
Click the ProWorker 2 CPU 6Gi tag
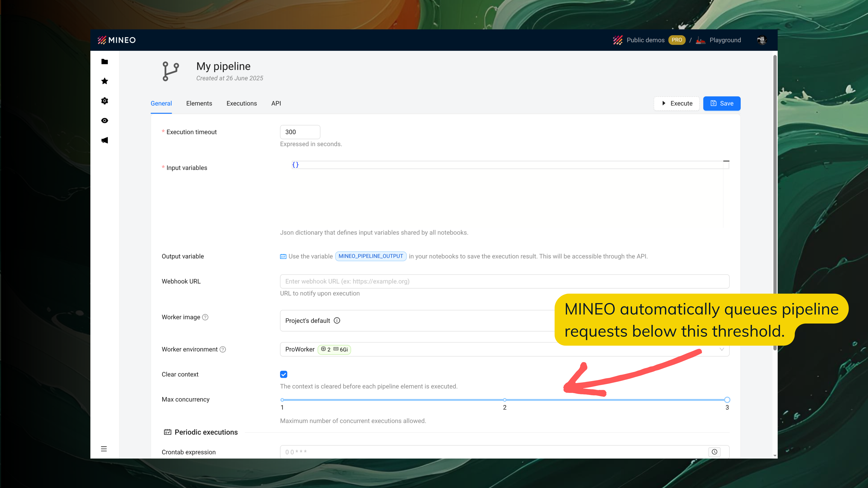334,350
